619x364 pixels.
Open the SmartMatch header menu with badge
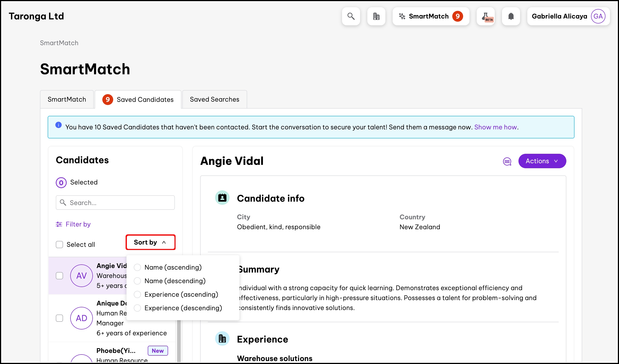point(431,16)
